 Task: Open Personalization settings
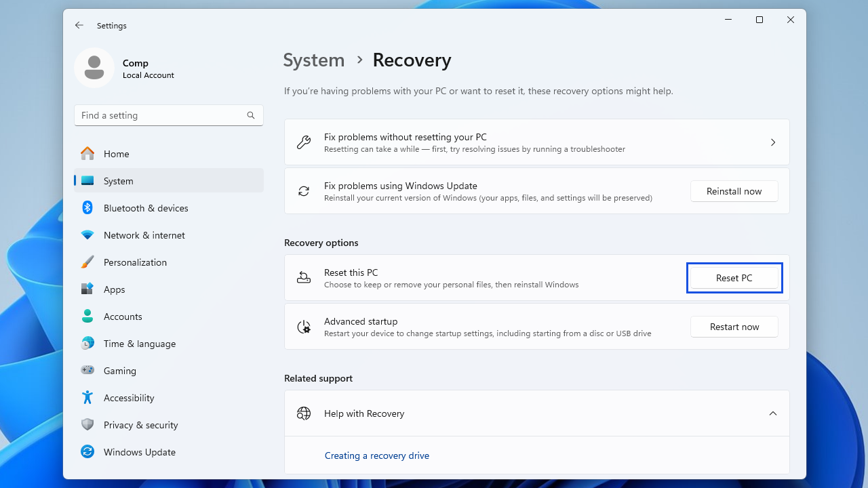tap(169, 262)
